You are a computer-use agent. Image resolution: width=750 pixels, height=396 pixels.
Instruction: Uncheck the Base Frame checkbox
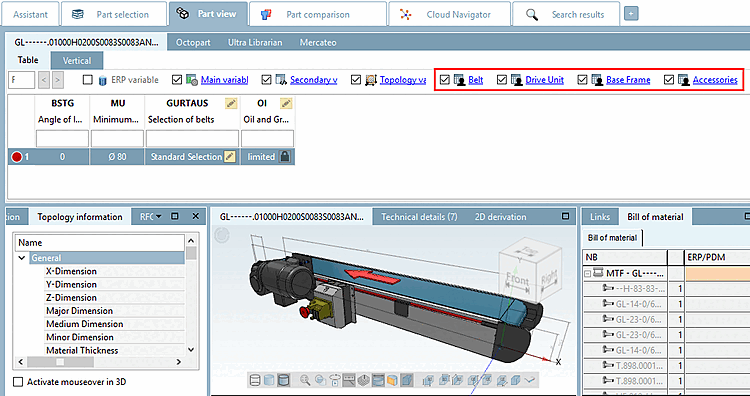[x=582, y=80]
